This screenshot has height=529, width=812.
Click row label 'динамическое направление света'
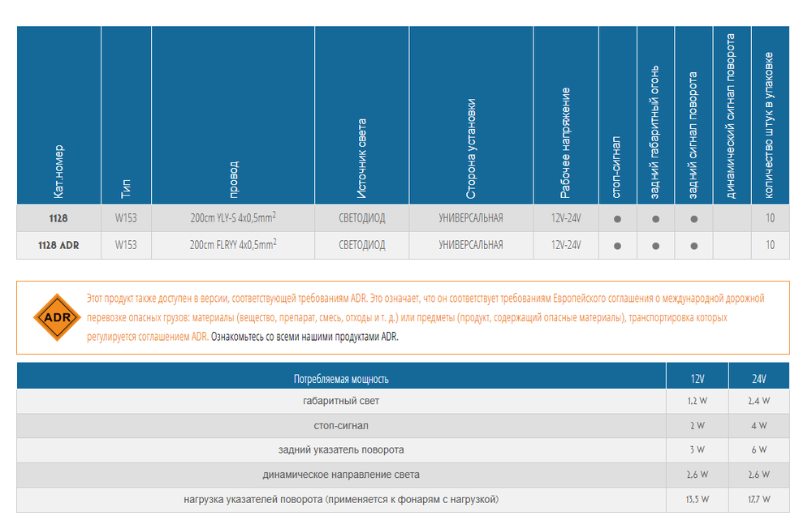(x=341, y=475)
